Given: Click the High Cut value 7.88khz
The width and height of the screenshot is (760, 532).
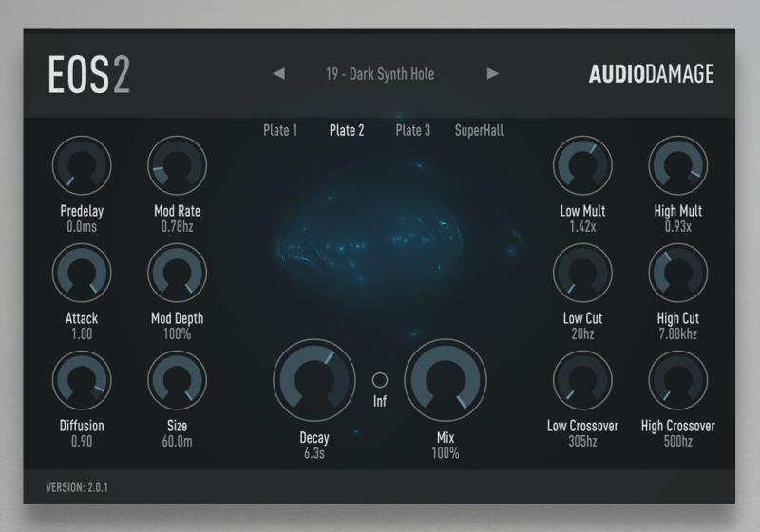Looking at the screenshot, I should 678,333.
